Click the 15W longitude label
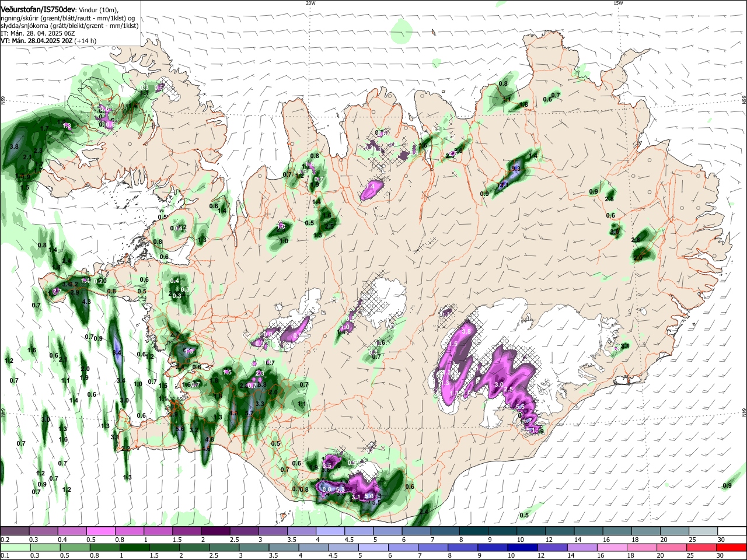The image size is (747, 560). (618, 3)
